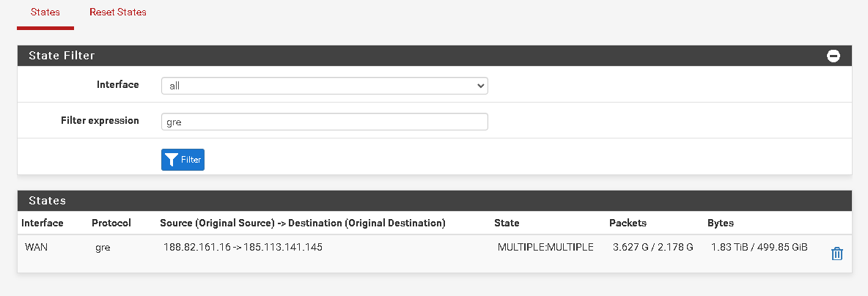Click the Bytes column header
Image resolution: width=868 pixels, height=296 pixels.
(720, 223)
